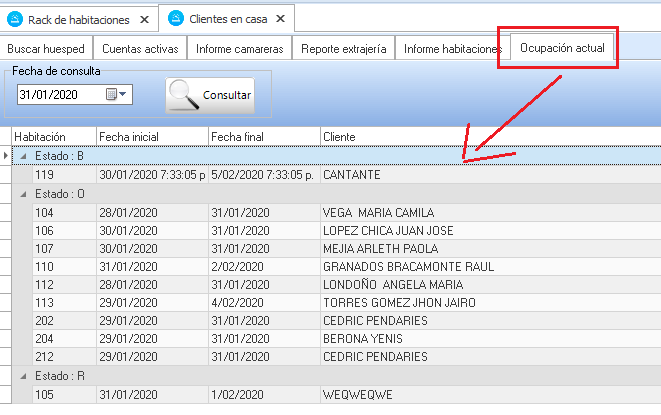Viewport: 661px width, 415px height.
Task: Collapse the Estado : O group
Action: [x=24, y=194]
